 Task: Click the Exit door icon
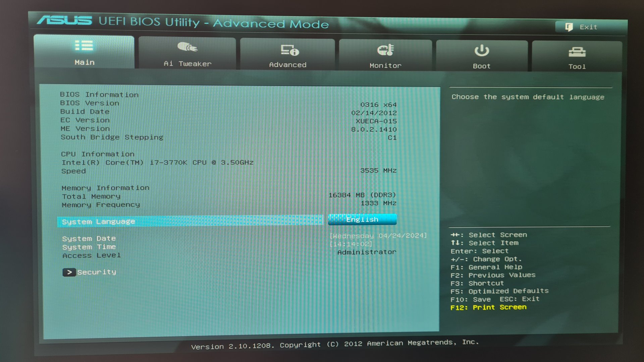pos(569,27)
